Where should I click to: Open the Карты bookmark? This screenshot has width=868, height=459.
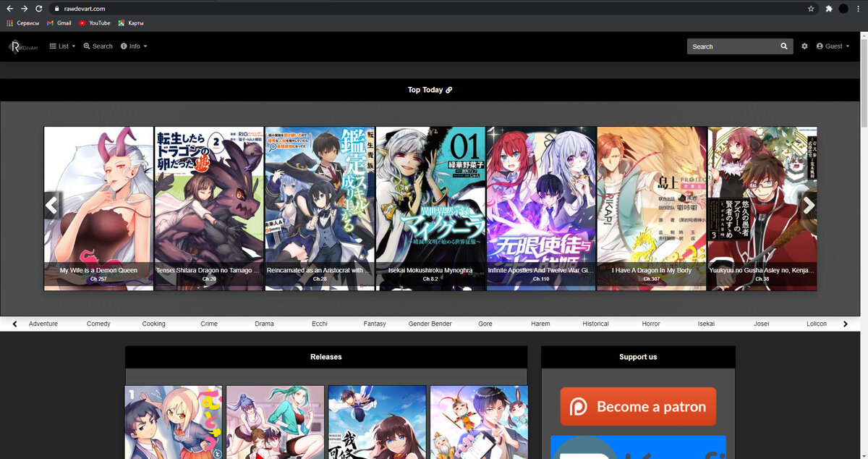(x=131, y=23)
